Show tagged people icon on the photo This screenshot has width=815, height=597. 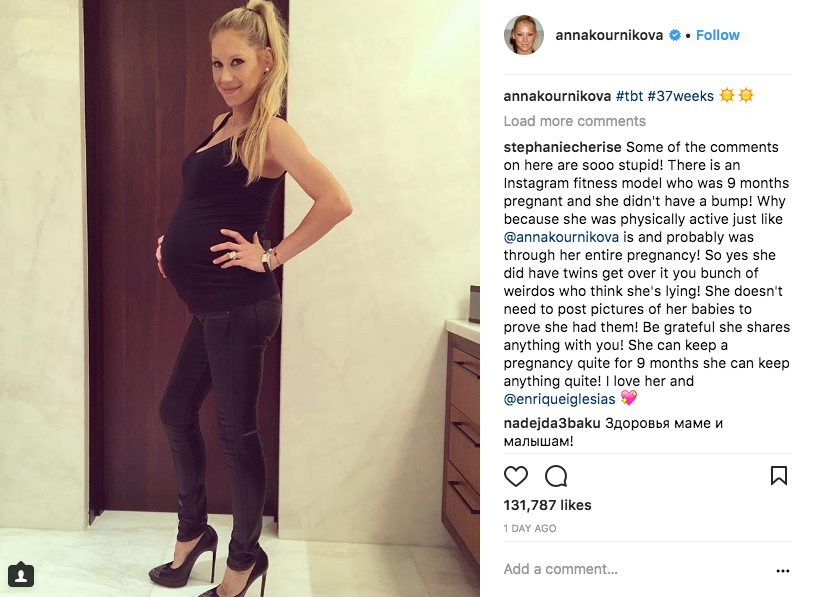pos(21,574)
